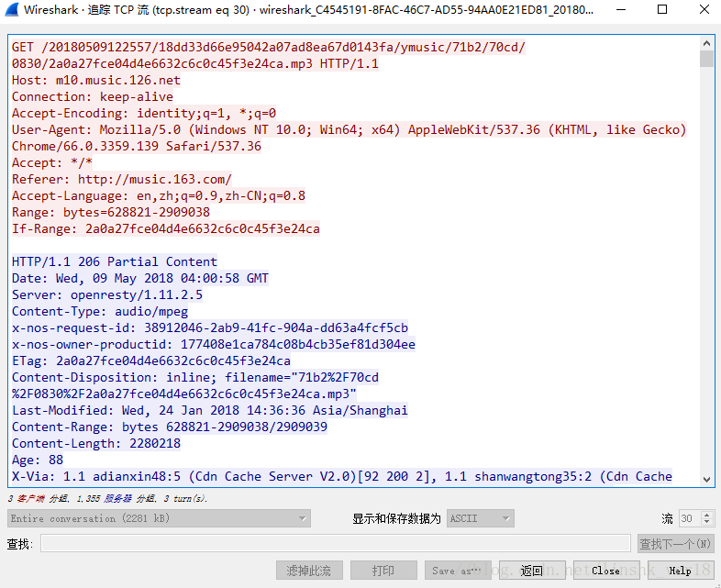Screen dimensions: 721x588
Task: Click the Close button
Action: (606, 571)
